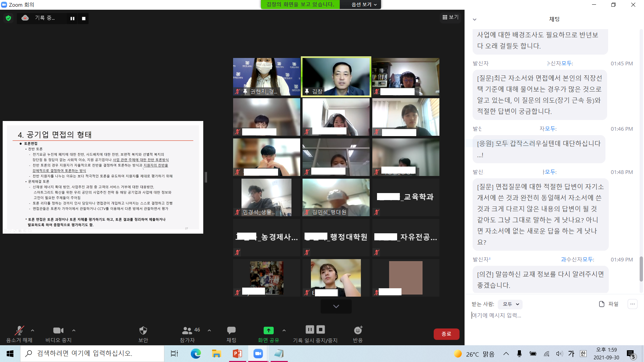Select the 행정대학원 participant tile

coord(336,238)
